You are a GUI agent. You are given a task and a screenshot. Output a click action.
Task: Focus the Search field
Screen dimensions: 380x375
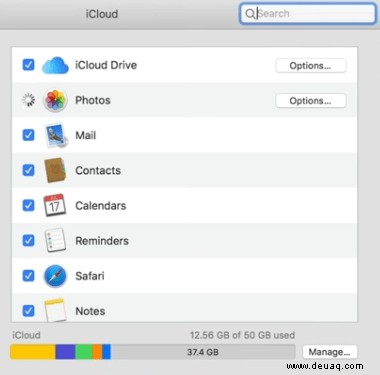click(307, 14)
